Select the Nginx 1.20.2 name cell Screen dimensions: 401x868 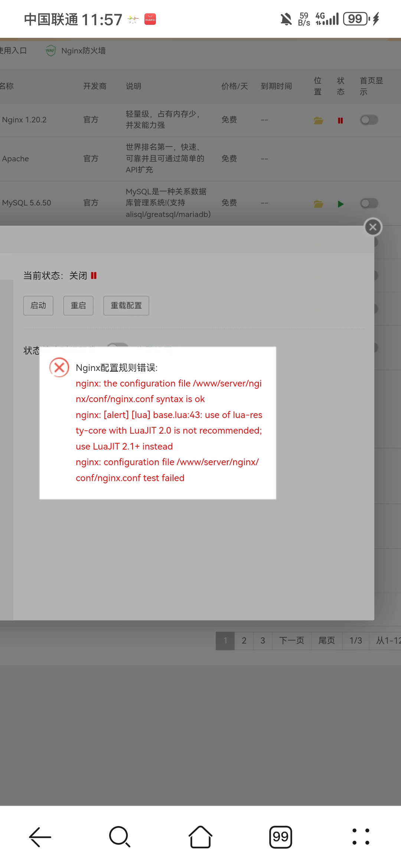tap(25, 120)
